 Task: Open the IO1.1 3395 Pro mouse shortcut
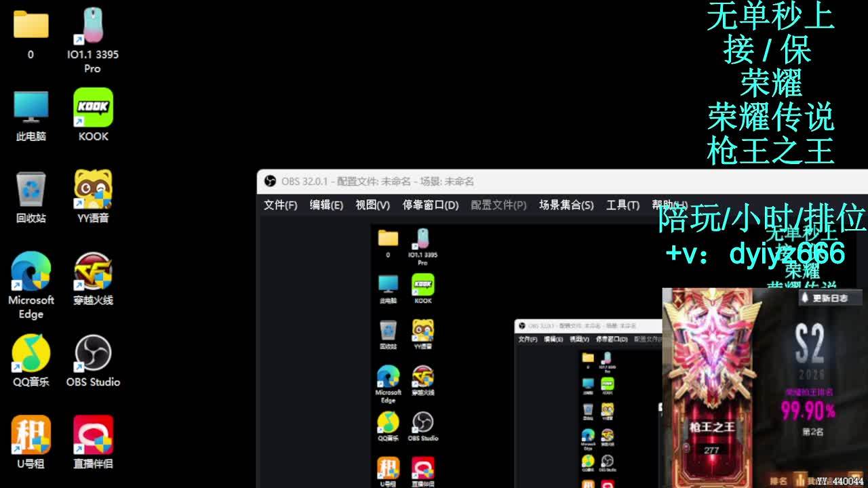tap(93, 27)
